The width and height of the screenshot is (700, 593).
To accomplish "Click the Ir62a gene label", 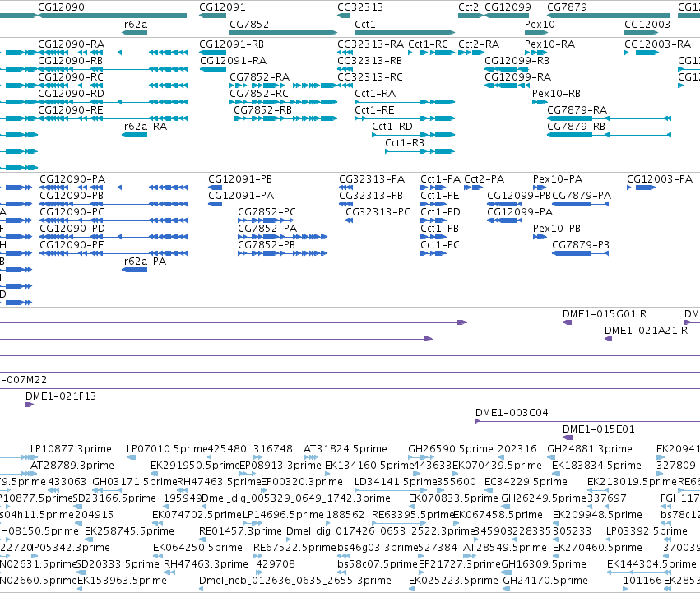I will tap(134, 24).
